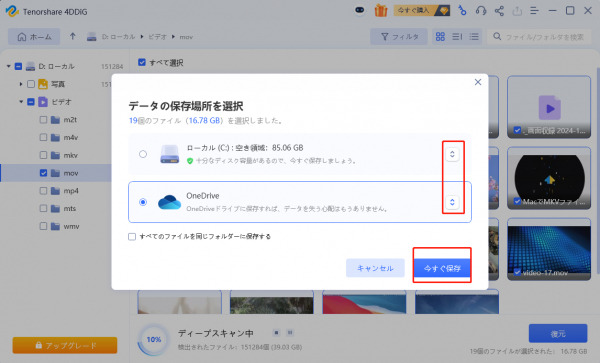
Task: Go up one folder with arrow icon
Action: coord(73,36)
